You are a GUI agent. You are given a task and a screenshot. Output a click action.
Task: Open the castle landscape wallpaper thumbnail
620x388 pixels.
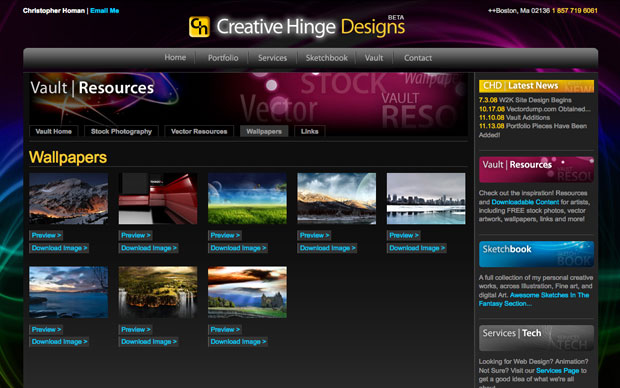[x=247, y=292]
